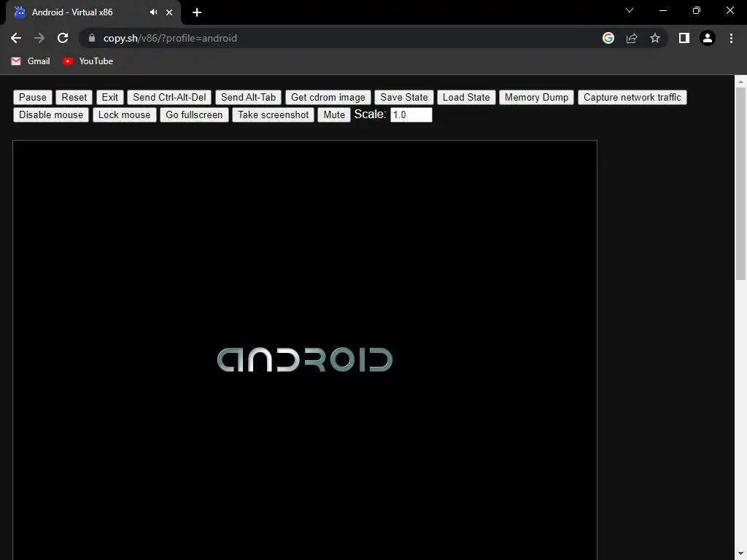The width and height of the screenshot is (747, 560).
Task: Open the browser side panel
Action: [x=684, y=38]
